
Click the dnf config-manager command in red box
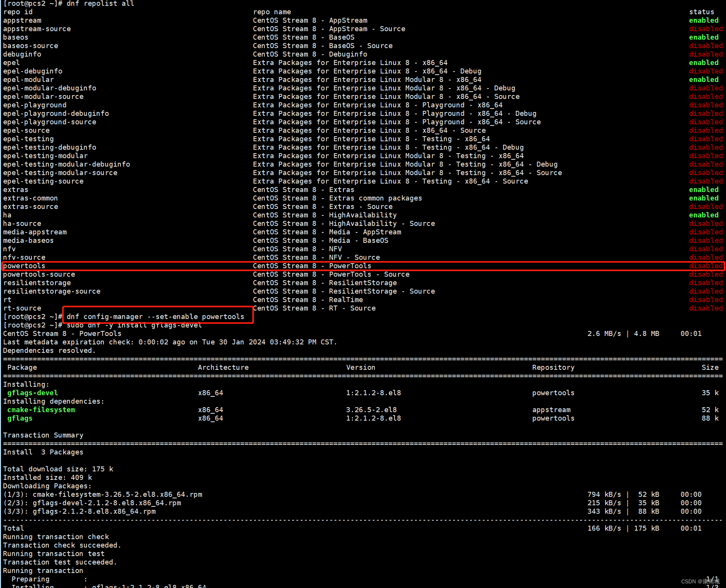[156, 316]
